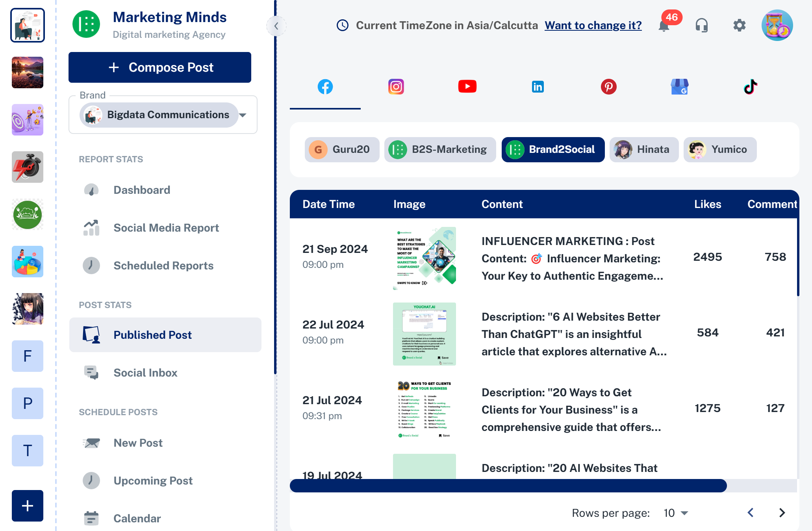Open the settings gear icon

click(x=739, y=26)
